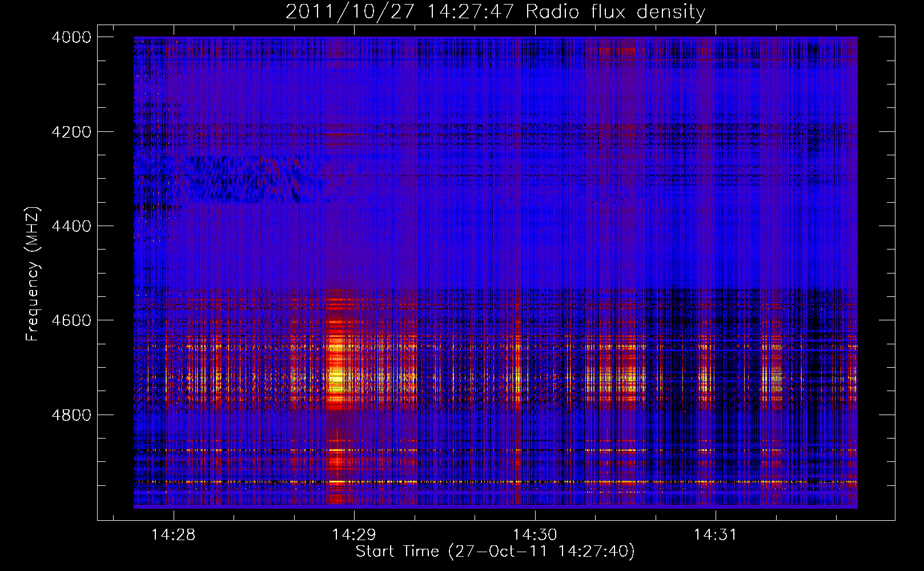Click the 4000 frequency tick label
The width and height of the screenshot is (924, 571).
[x=71, y=37]
